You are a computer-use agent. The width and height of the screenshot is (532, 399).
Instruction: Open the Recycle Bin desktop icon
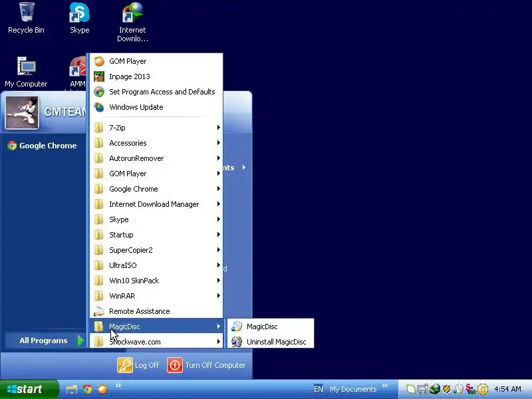[26, 18]
